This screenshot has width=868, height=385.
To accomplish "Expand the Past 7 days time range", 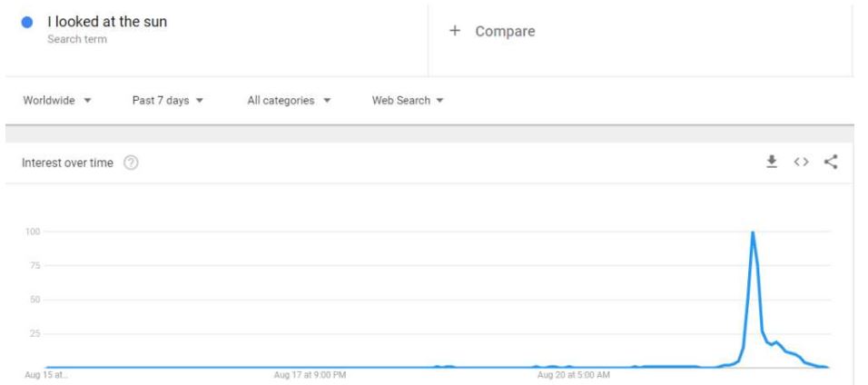I will [x=168, y=100].
